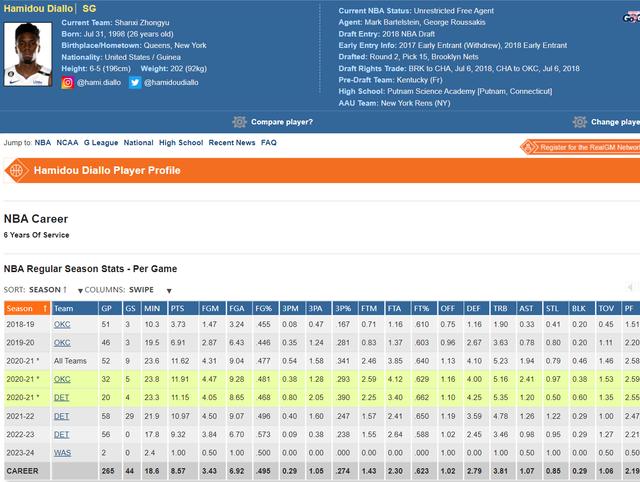This screenshot has width=640, height=482.
Task: Jump to NBA section
Action: (43, 142)
